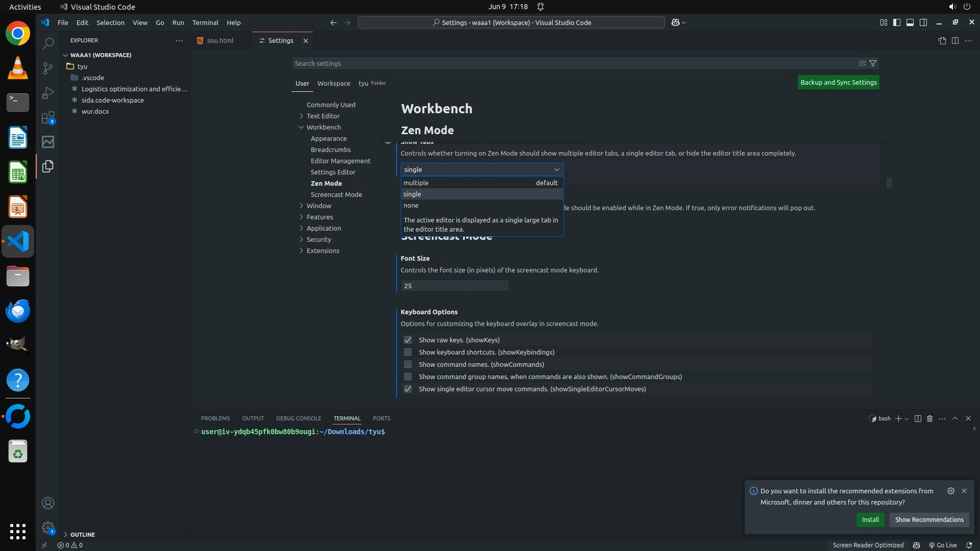This screenshot has height=551, width=980.
Task: Switch to the Workspace settings tab
Action: pos(333,83)
